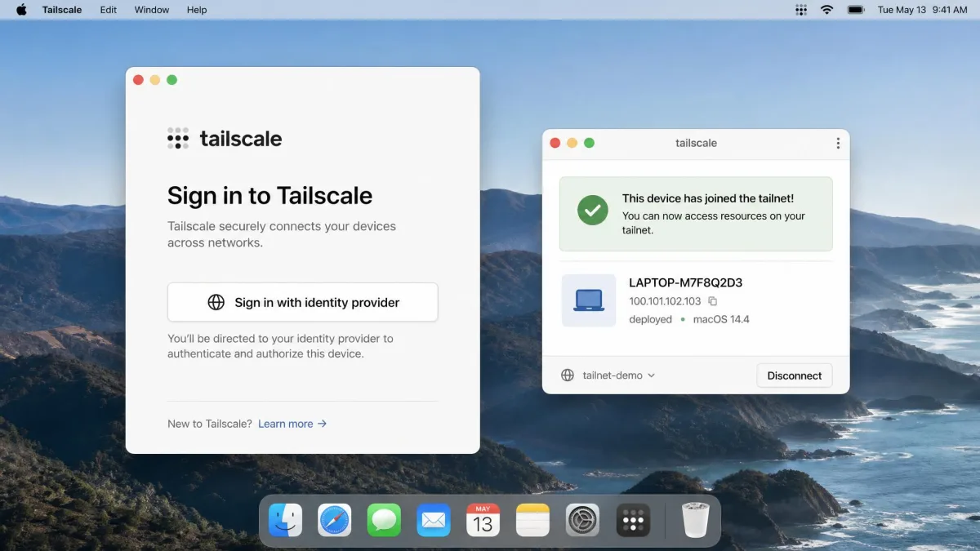The width and height of the screenshot is (980, 551).
Task: Copy the 100.101.102.103 IP address
Action: click(712, 301)
